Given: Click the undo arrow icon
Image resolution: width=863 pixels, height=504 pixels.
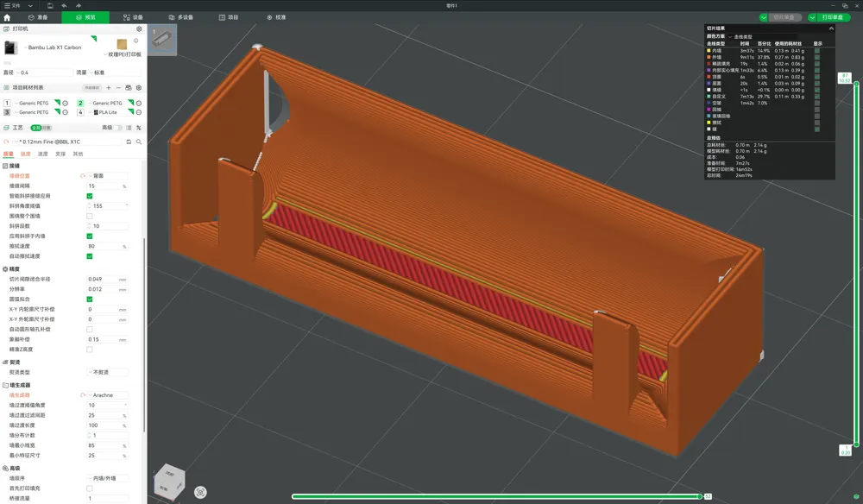Looking at the screenshot, I should [65, 5].
